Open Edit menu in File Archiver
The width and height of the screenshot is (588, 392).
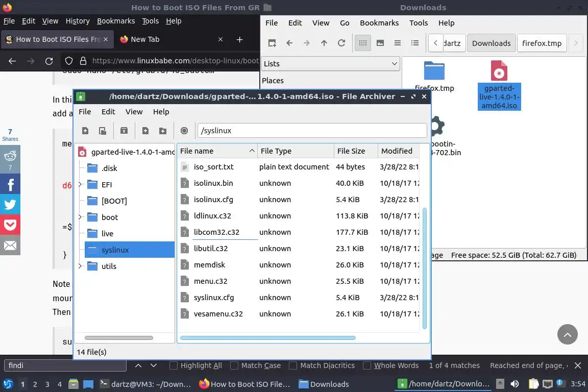click(108, 112)
